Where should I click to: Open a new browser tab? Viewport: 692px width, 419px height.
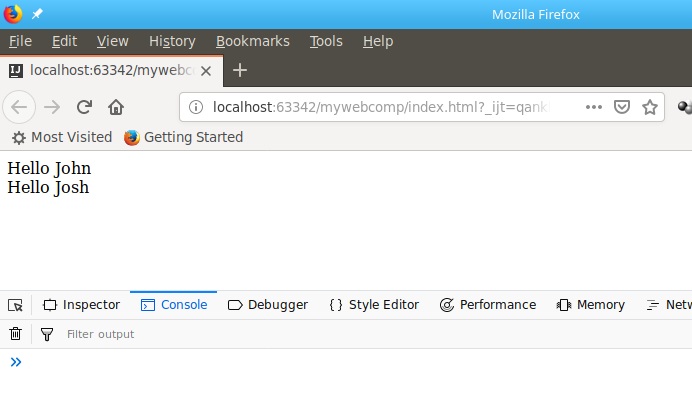point(240,70)
